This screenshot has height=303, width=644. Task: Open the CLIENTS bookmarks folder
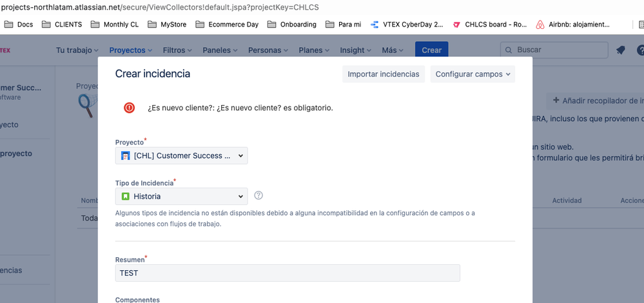(x=62, y=24)
